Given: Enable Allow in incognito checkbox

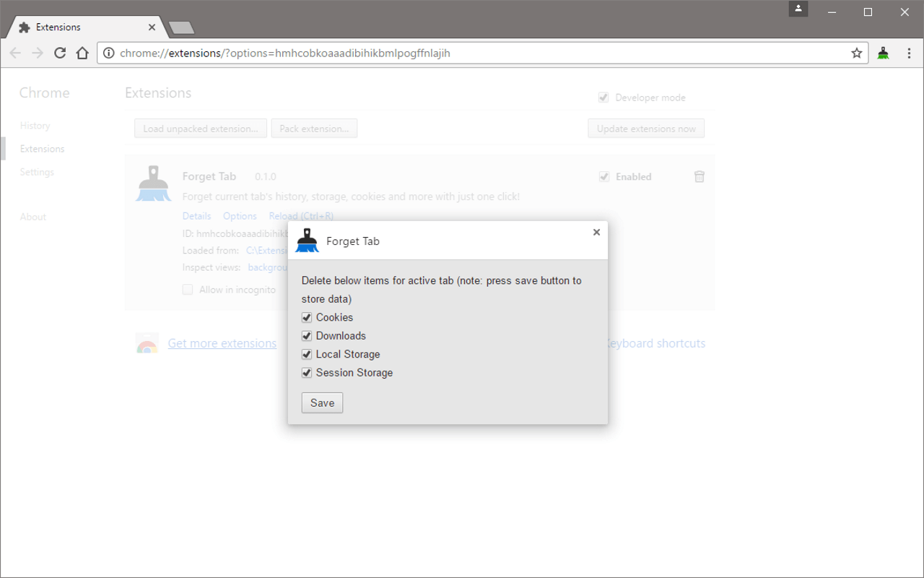Looking at the screenshot, I should point(188,290).
